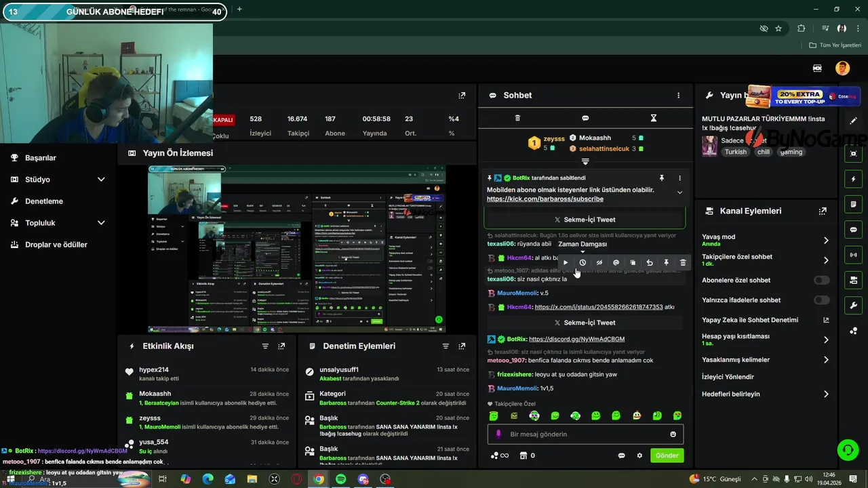Pop out the stats panel with arrow icon
Screen dimensions: 868x488
coord(462,96)
